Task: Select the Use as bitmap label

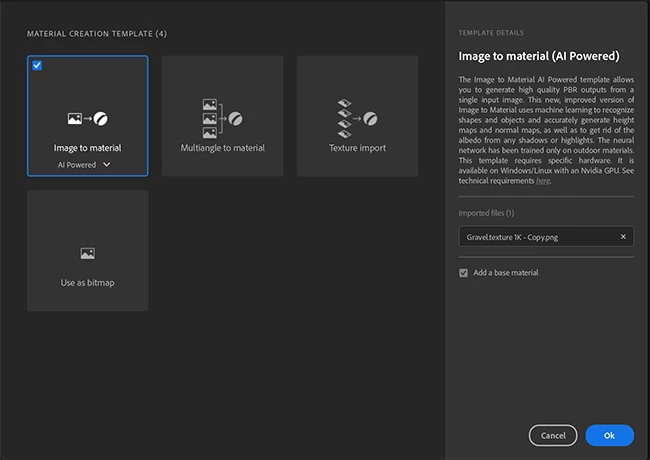Action: [87, 283]
